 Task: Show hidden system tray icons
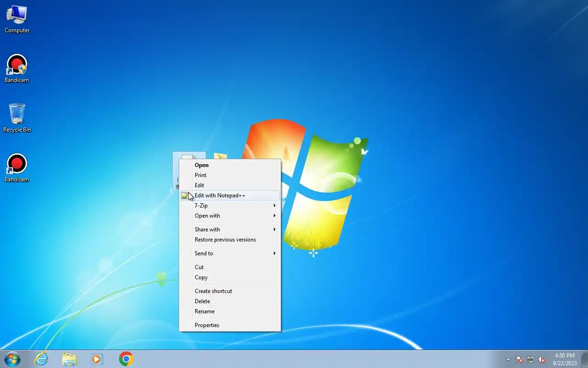click(508, 359)
